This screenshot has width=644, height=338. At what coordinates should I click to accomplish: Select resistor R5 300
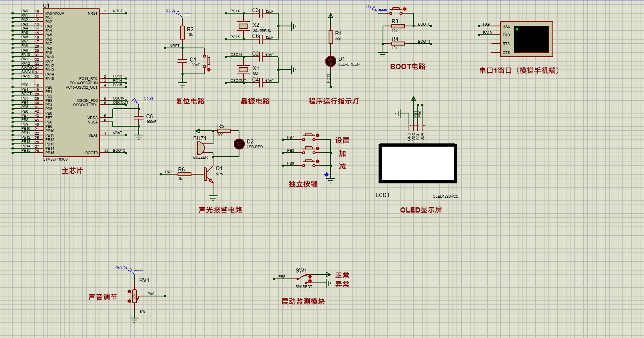[x=224, y=131]
